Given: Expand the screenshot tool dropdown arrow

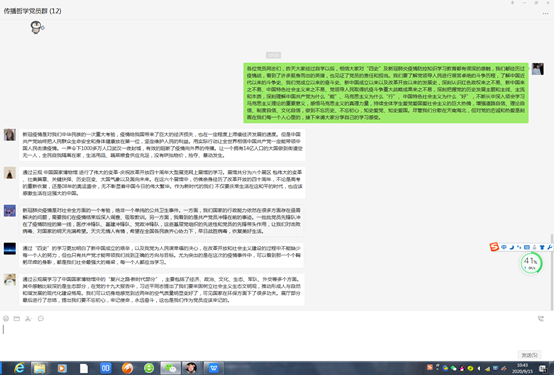Looking at the screenshot, I should [32, 318].
